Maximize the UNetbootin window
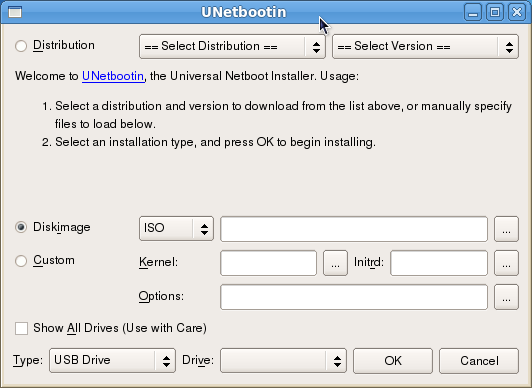Screen dimensions: 532x388 click(495, 12)
